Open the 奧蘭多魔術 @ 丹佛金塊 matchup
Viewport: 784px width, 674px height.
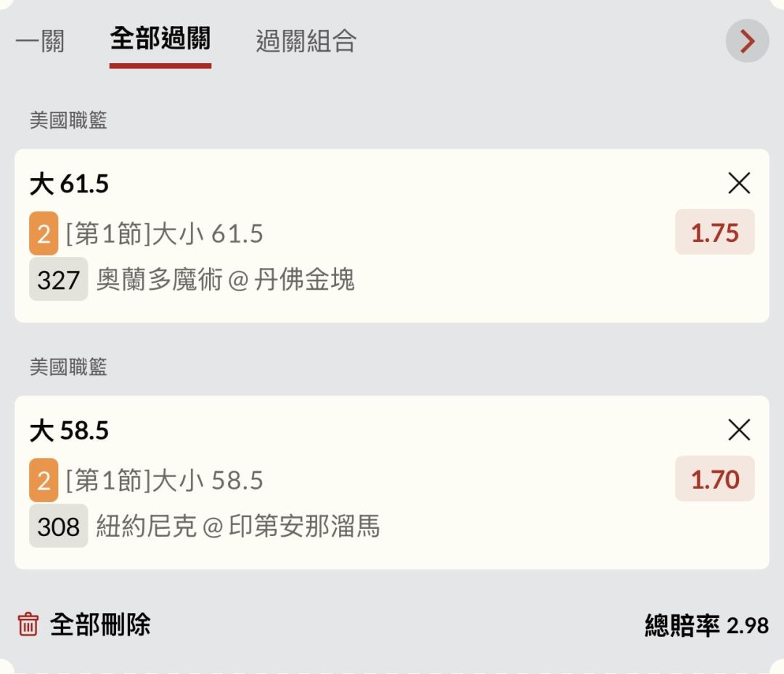[x=225, y=280]
